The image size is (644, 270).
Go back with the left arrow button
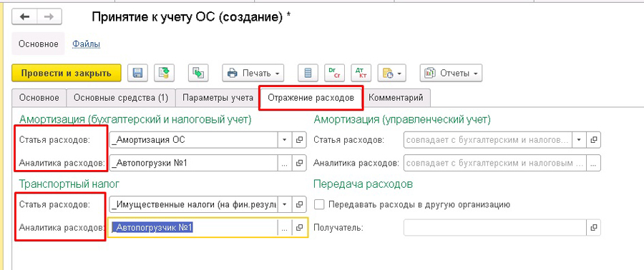24,17
